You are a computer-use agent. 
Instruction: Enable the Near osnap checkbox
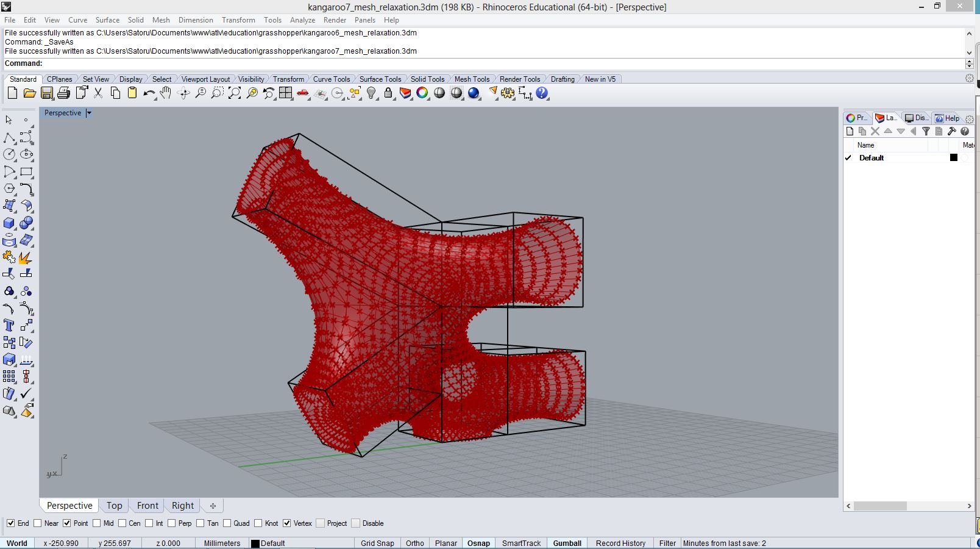click(38, 523)
